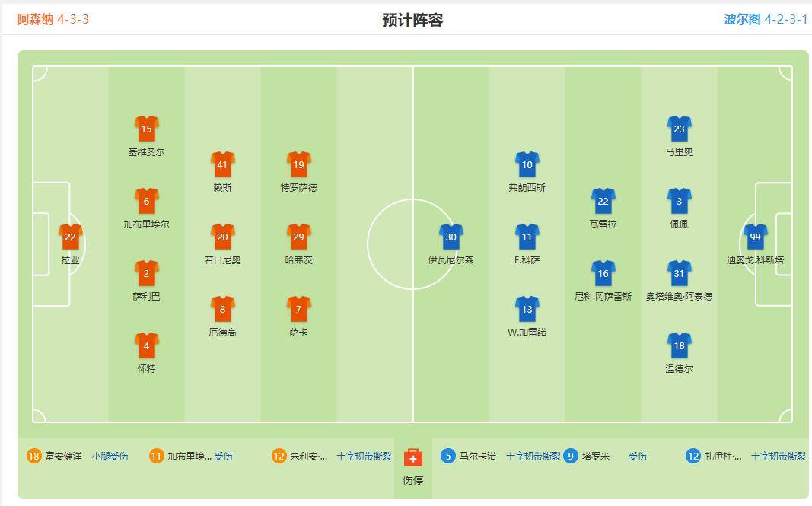Select blue jersey number 18 温德尔
The image size is (812, 506).
pyautogui.click(x=679, y=345)
